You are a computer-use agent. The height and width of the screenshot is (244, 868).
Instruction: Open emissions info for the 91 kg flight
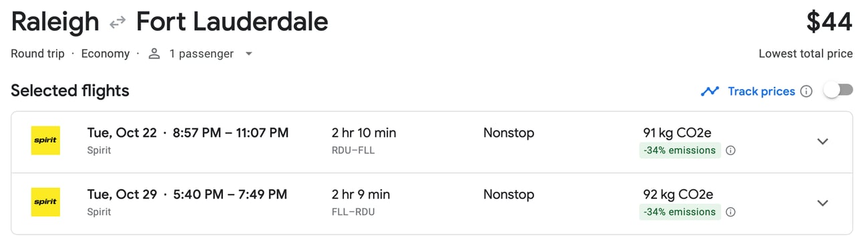coord(730,150)
